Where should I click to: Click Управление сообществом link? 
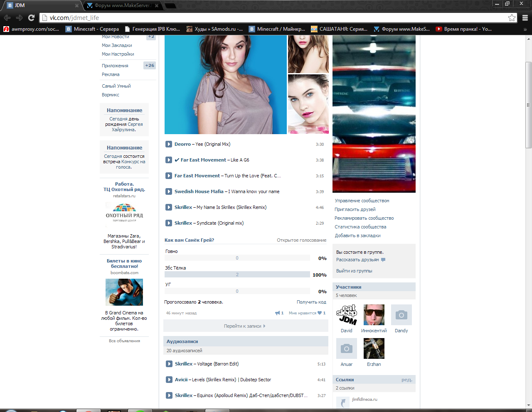coord(362,201)
